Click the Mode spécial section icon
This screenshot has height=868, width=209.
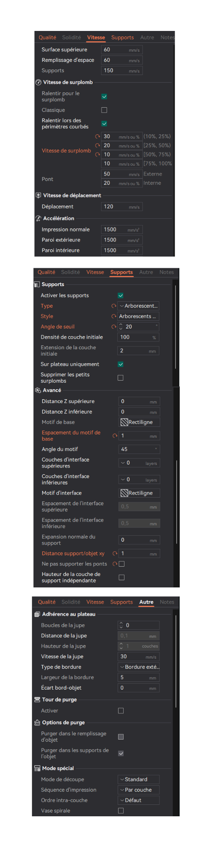[x=37, y=768]
